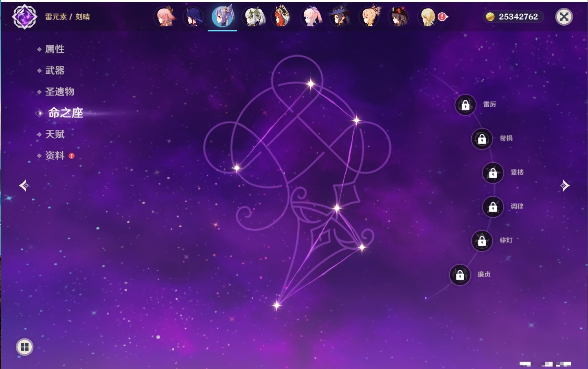Select the dark-hat character with red flower portrait

pos(399,17)
